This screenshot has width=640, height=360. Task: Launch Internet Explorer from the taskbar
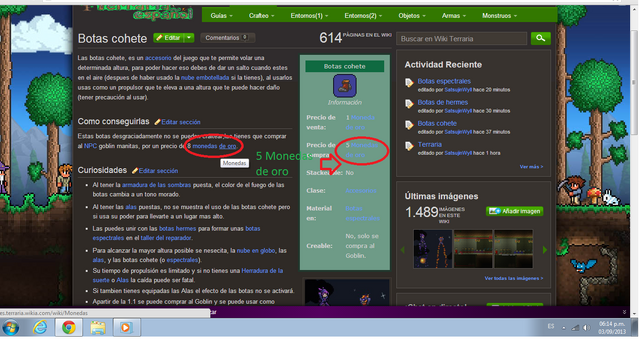tap(40, 328)
